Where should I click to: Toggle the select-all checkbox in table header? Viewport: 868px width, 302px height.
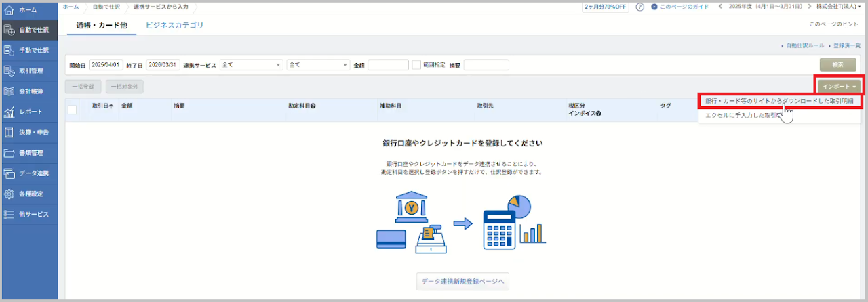pos(72,110)
